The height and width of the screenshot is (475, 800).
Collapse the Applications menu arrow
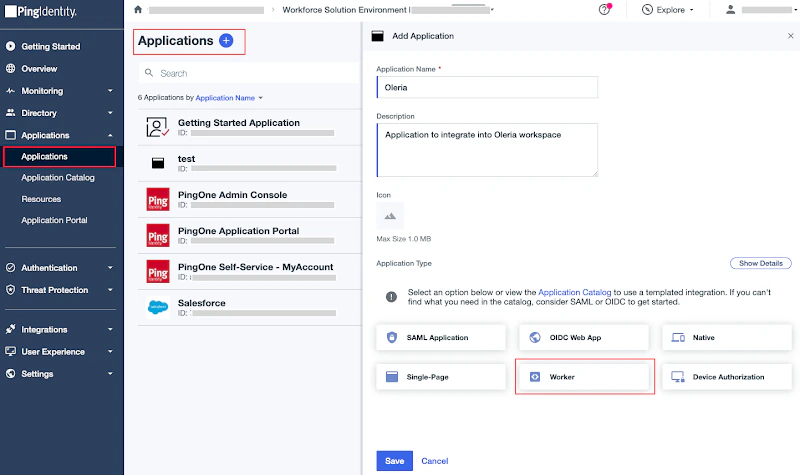[110, 135]
